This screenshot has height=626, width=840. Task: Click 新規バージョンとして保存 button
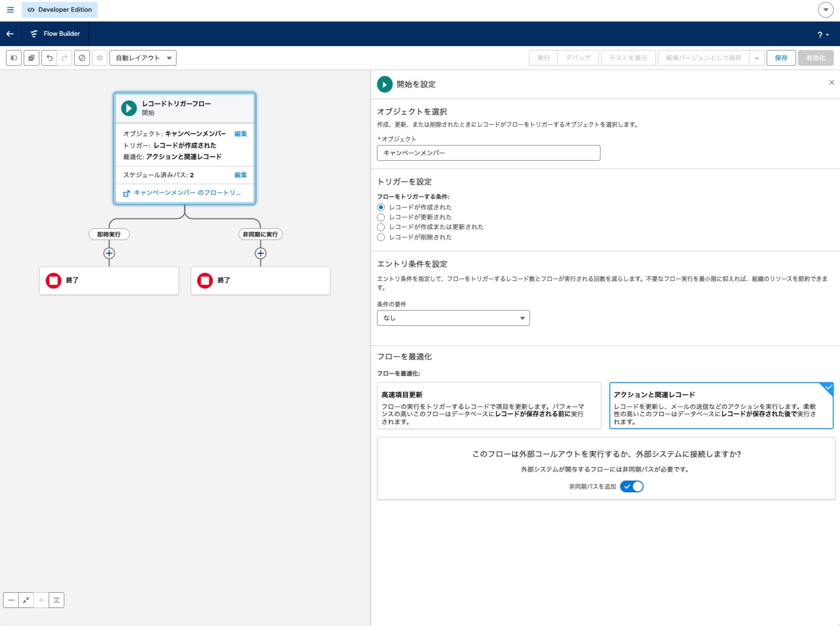click(x=703, y=58)
